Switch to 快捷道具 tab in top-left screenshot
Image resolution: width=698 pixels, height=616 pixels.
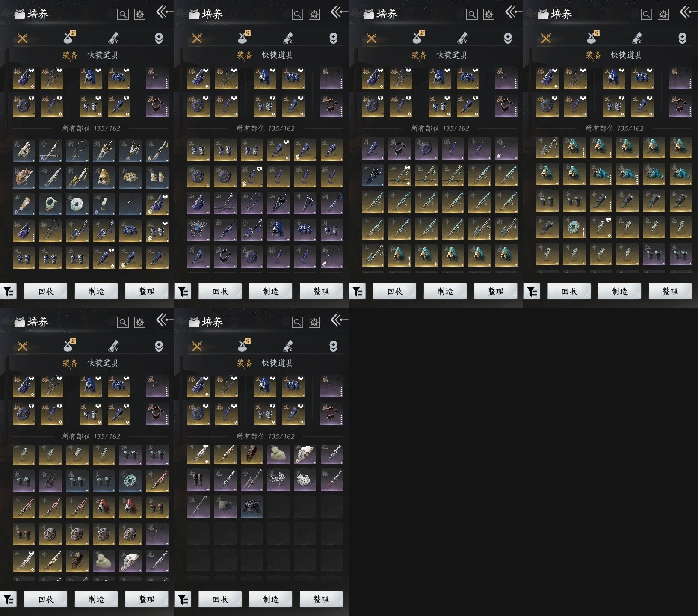tap(103, 55)
